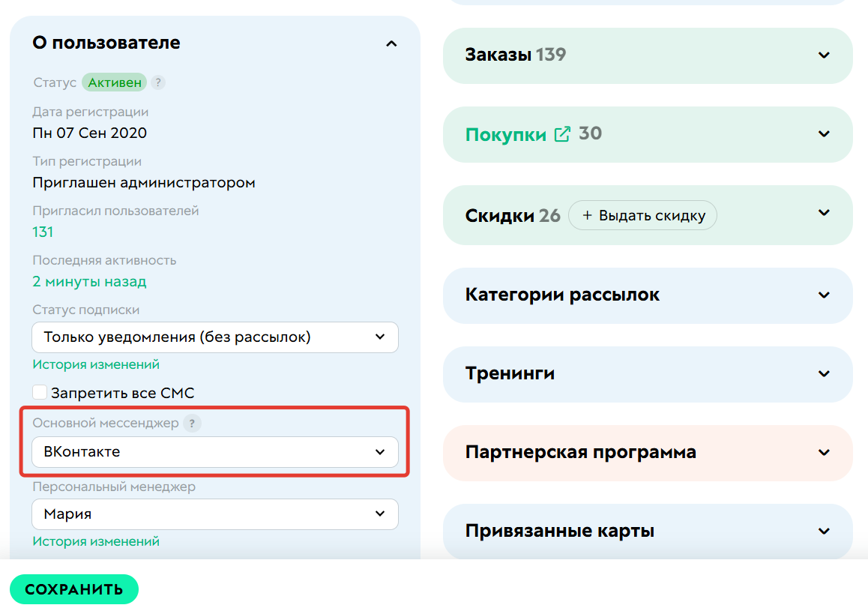Viewport: 868px width, 614px height.
Task: Click the question mark icon next to Активен status
Action: [158, 82]
